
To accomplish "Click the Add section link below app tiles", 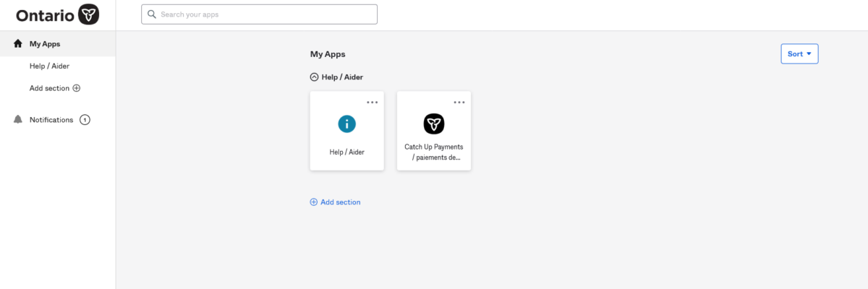I will [x=340, y=202].
